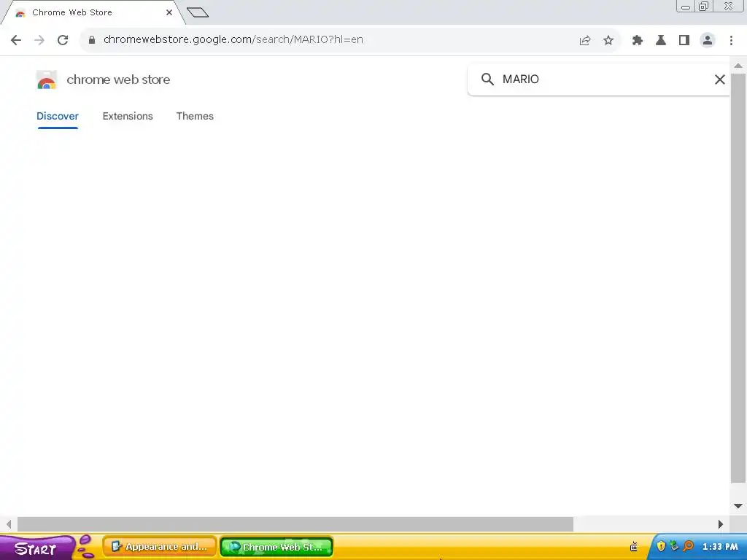747x560 pixels.
Task: Click the address bar URL
Action: (x=233, y=39)
